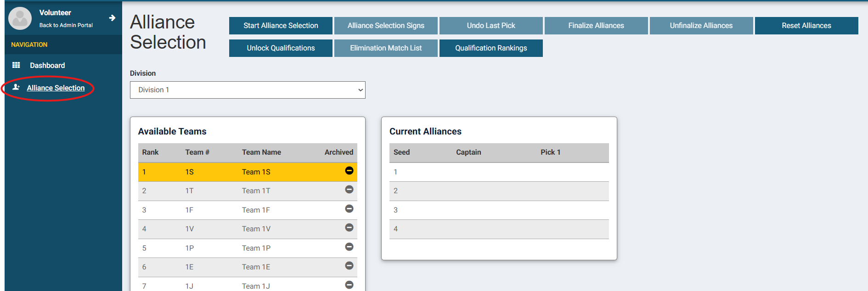
Task: Open the Division dropdown
Action: click(x=248, y=90)
